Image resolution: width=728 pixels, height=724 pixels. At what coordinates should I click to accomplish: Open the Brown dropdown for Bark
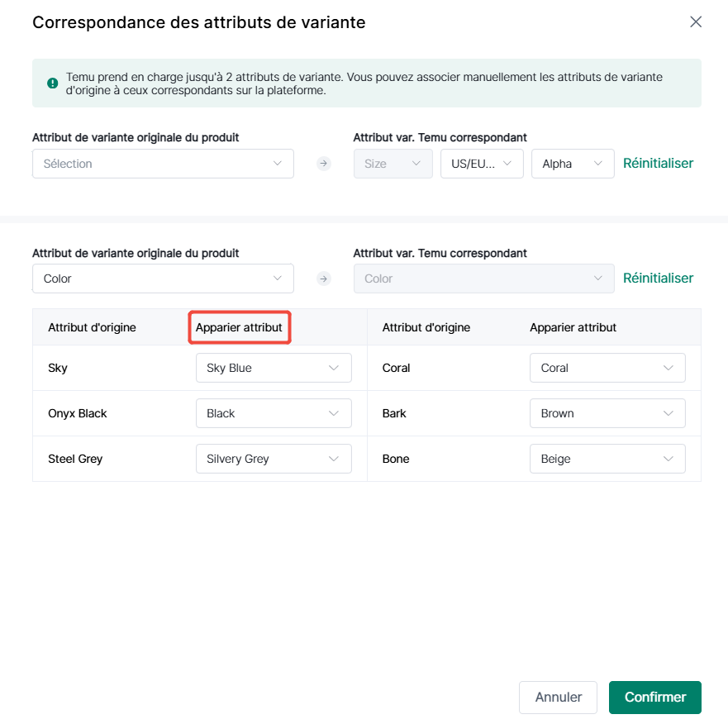point(607,413)
